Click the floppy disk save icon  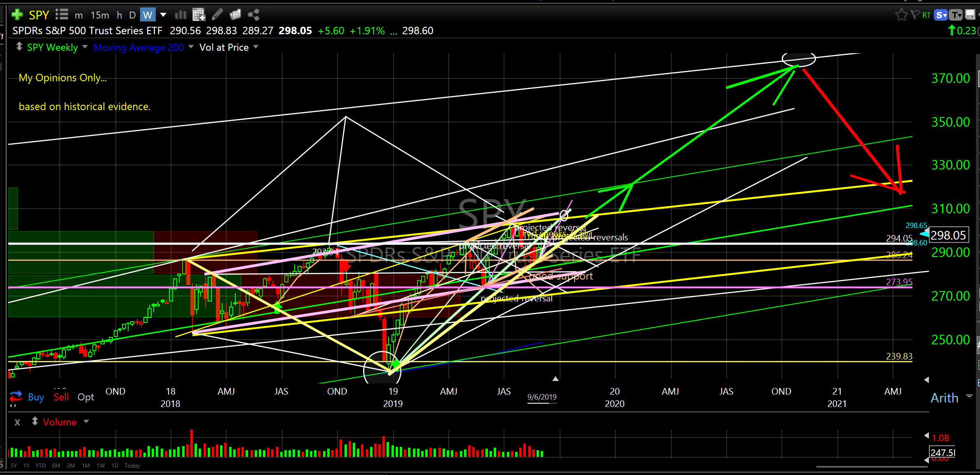pos(970,15)
